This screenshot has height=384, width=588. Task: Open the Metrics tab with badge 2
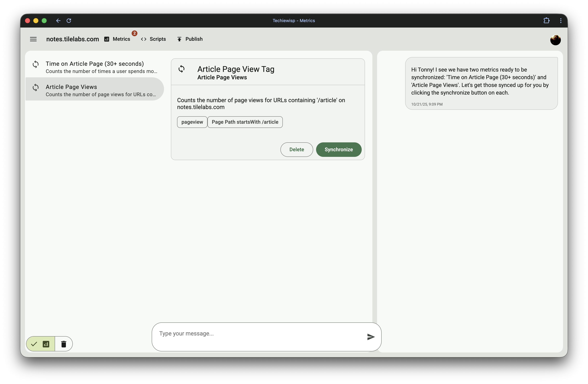[x=121, y=39]
